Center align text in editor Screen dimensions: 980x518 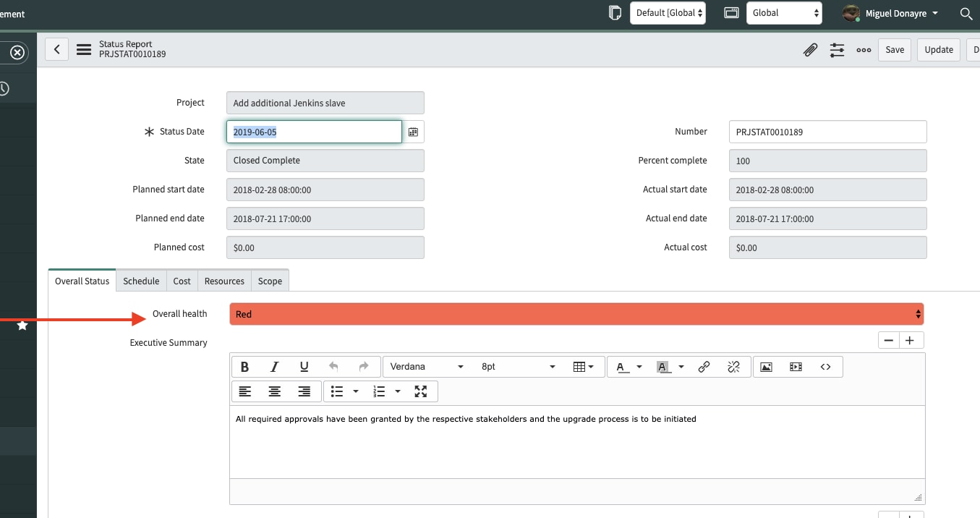point(275,391)
